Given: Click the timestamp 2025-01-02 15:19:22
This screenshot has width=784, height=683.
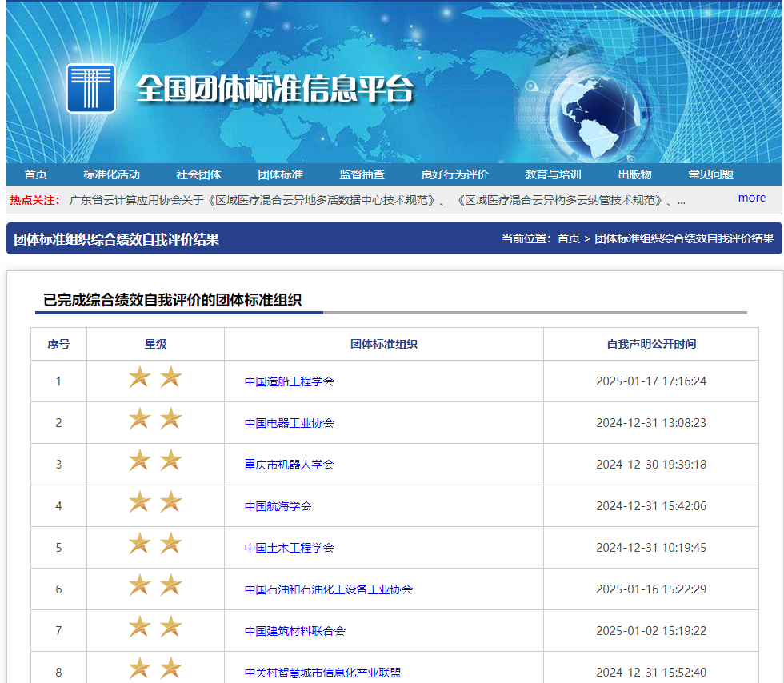Looking at the screenshot, I should click(651, 630).
